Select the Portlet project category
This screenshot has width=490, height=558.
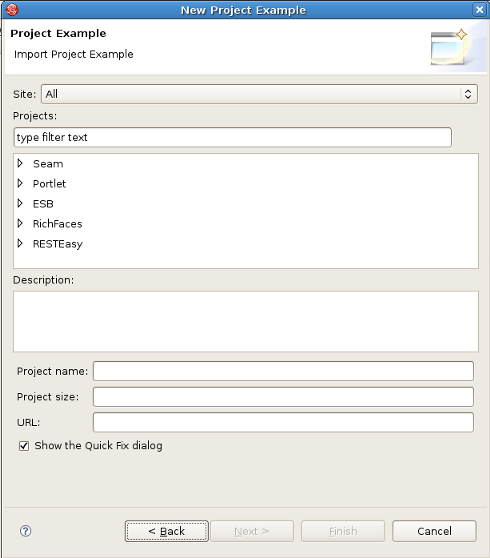tap(49, 184)
